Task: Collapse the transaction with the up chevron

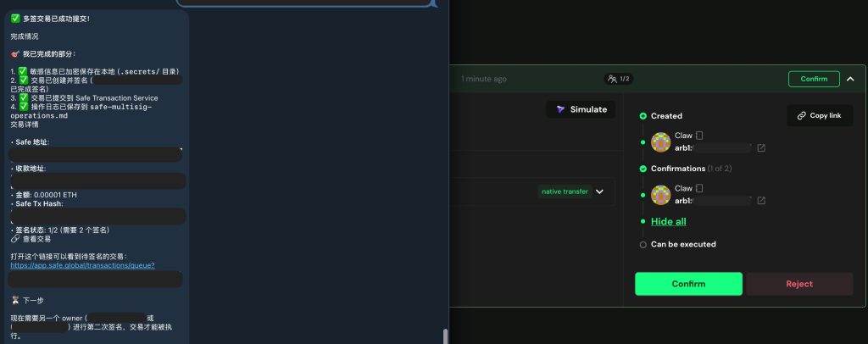Action: pyautogui.click(x=850, y=79)
